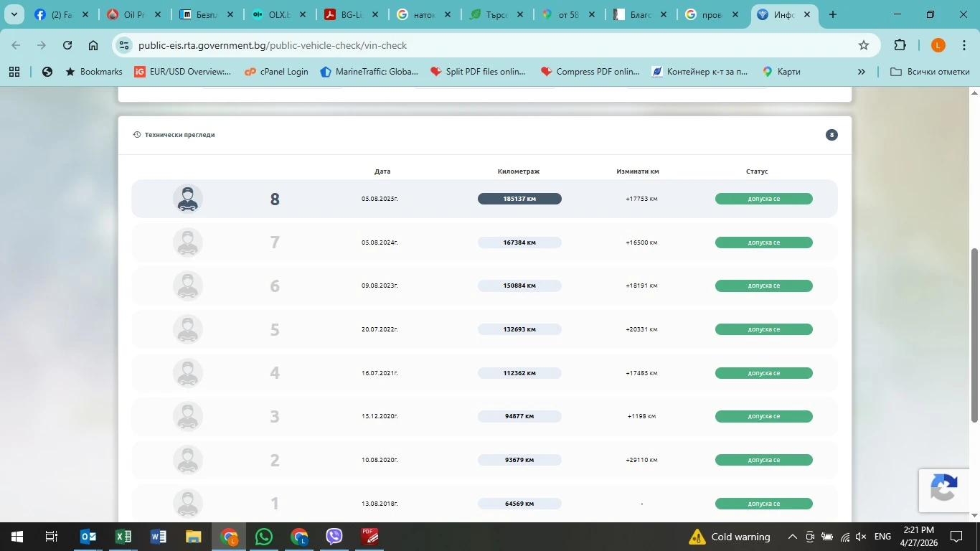This screenshot has height=551, width=980.
Task: Click 'допуска се' status for inspection 5
Action: [763, 329]
